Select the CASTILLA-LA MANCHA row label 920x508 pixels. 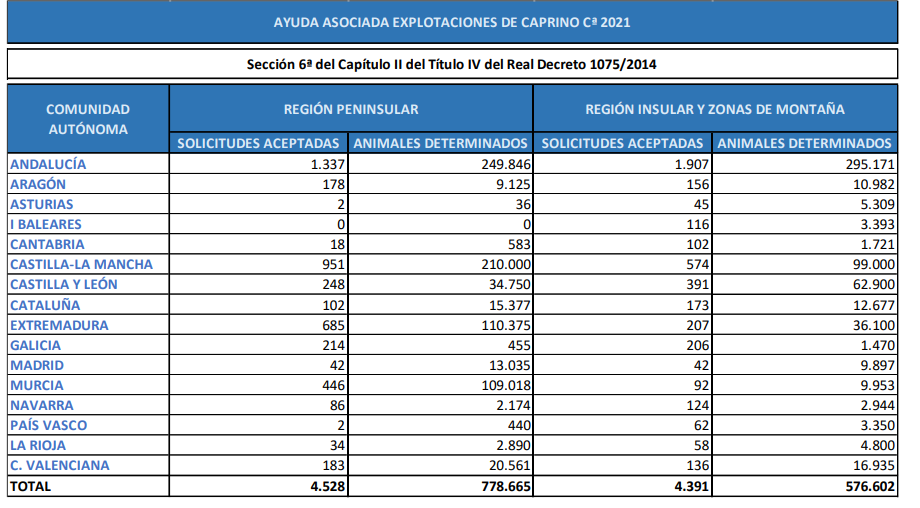pyautogui.click(x=82, y=264)
